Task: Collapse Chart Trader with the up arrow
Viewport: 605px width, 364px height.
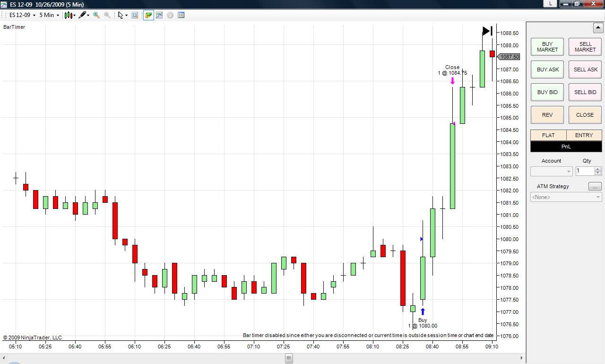Action: (597, 28)
